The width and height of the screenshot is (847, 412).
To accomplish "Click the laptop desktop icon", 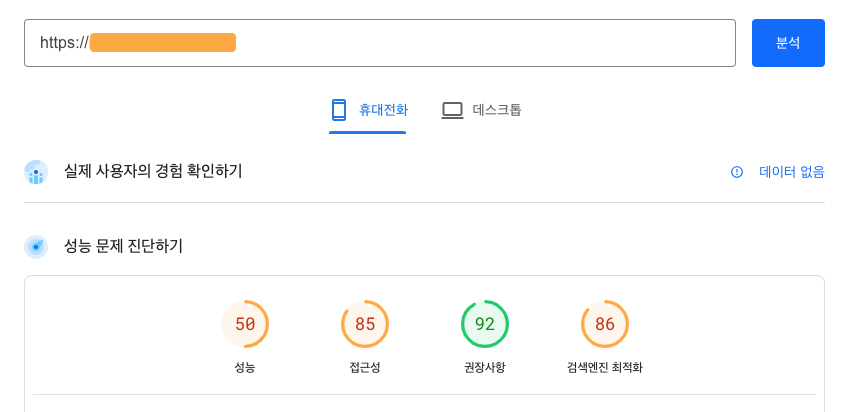I will 453,111.
